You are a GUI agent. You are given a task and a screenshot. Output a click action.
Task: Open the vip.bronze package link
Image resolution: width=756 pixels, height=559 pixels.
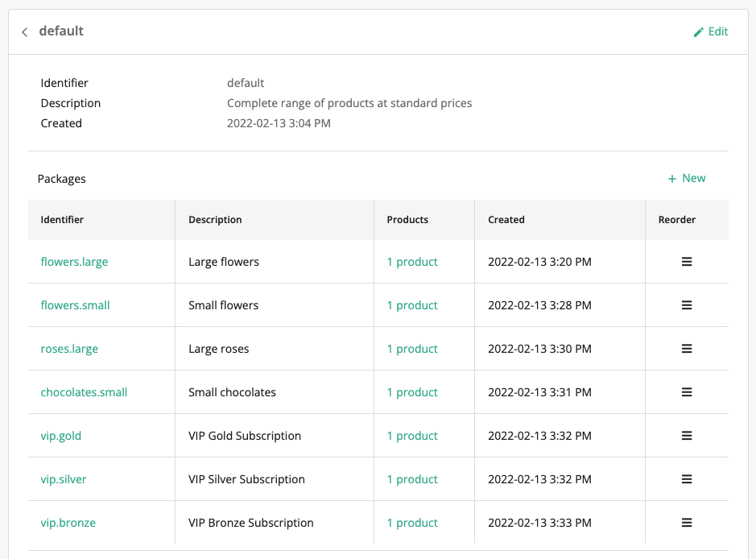point(68,523)
